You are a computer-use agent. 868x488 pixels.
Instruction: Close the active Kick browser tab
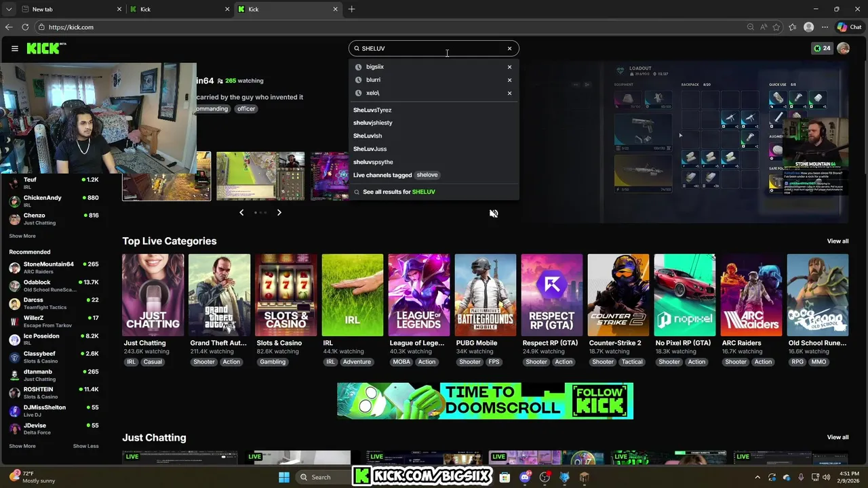(335, 9)
